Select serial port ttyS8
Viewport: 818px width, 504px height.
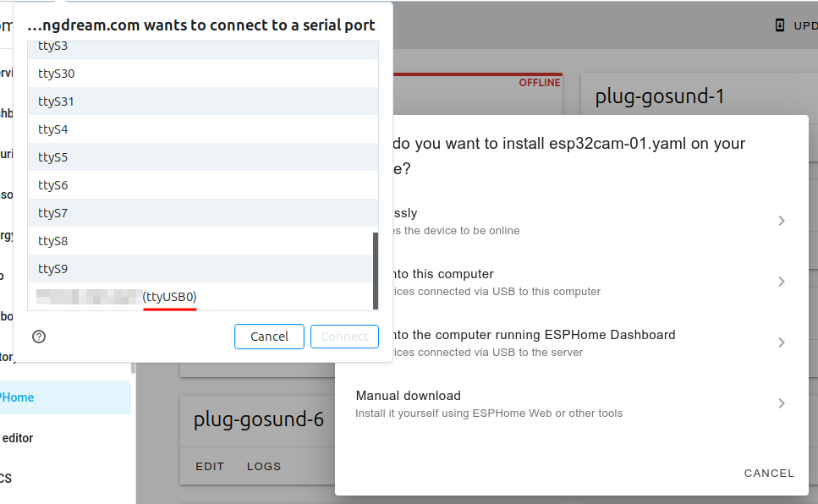200,240
